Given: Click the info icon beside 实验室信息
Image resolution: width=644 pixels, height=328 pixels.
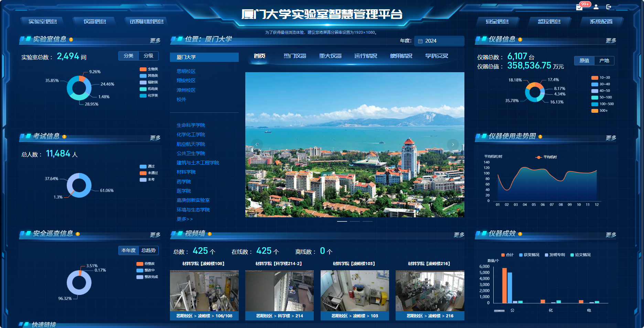Looking at the screenshot, I should (71, 40).
